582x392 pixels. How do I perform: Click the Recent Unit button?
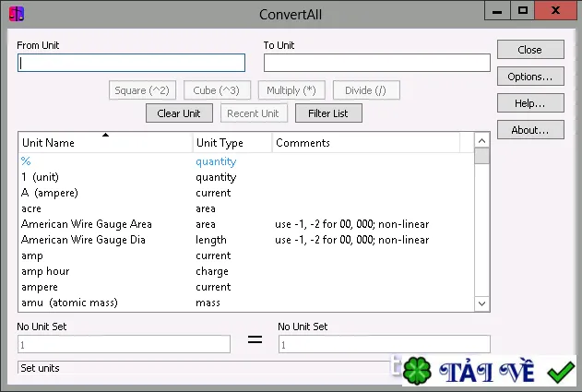pyautogui.click(x=254, y=113)
